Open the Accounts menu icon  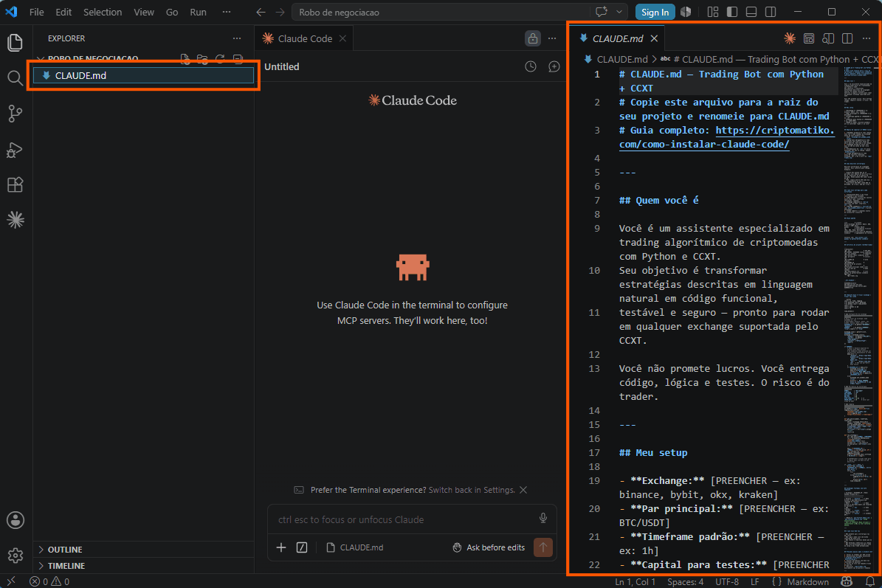pos(15,520)
